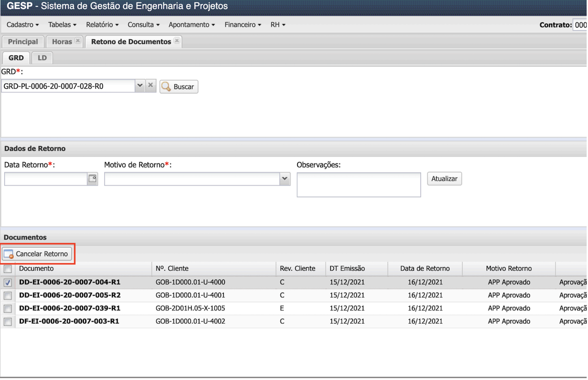Click the Buscar magnifier search button
Screen dimensions: 588x380
[178, 87]
